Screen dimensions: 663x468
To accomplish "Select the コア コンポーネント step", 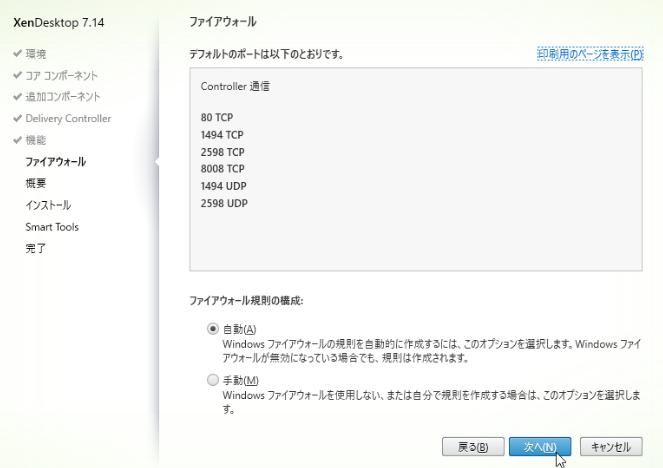I will pos(62,75).
